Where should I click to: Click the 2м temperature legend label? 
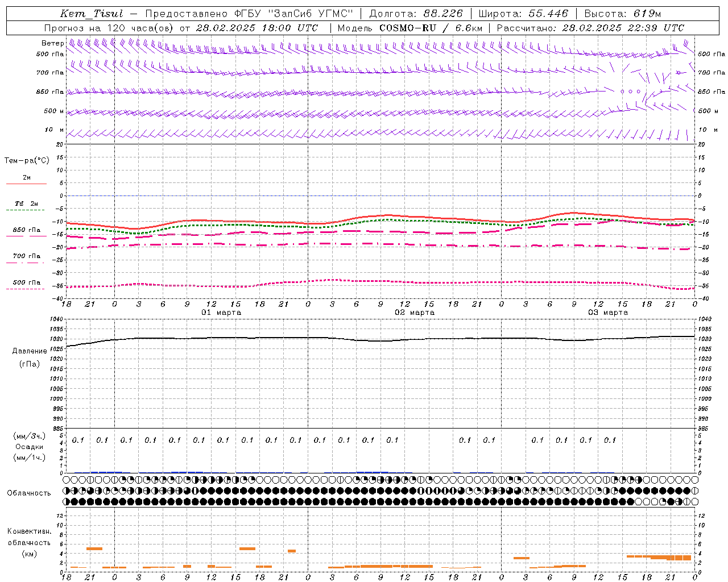click(27, 178)
